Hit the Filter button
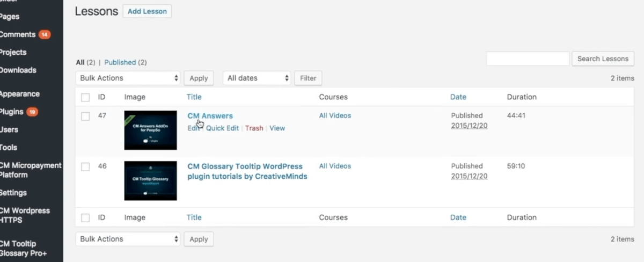This screenshot has width=644, height=262. [x=308, y=78]
